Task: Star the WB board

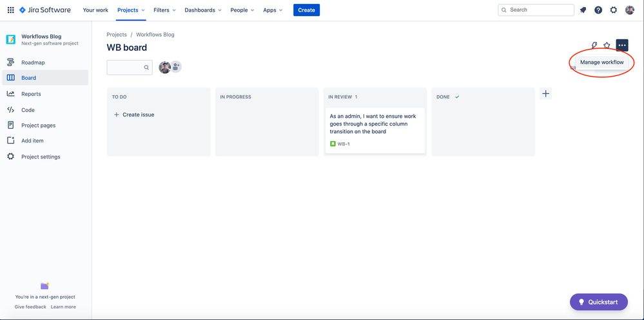Action: tap(607, 45)
